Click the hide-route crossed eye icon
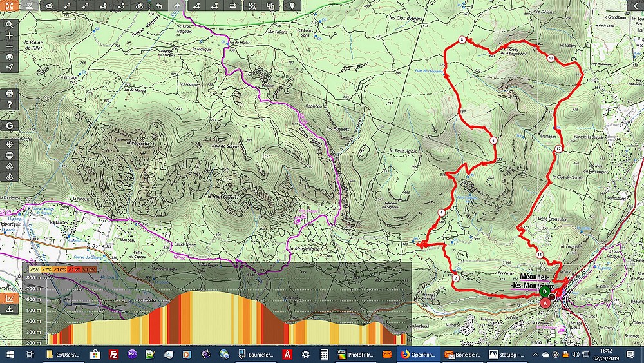Image resolution: width=644 pixels, height=363 pixels. (x=49, y=6)
